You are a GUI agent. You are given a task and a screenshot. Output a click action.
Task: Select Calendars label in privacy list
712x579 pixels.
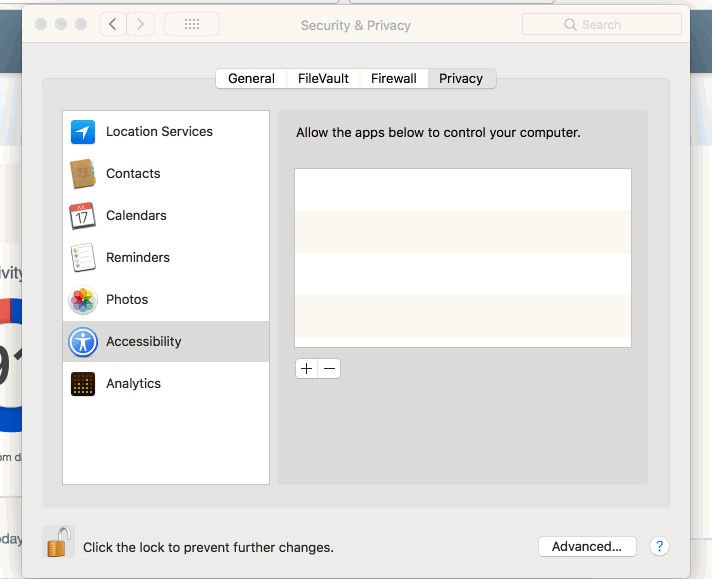136,216
